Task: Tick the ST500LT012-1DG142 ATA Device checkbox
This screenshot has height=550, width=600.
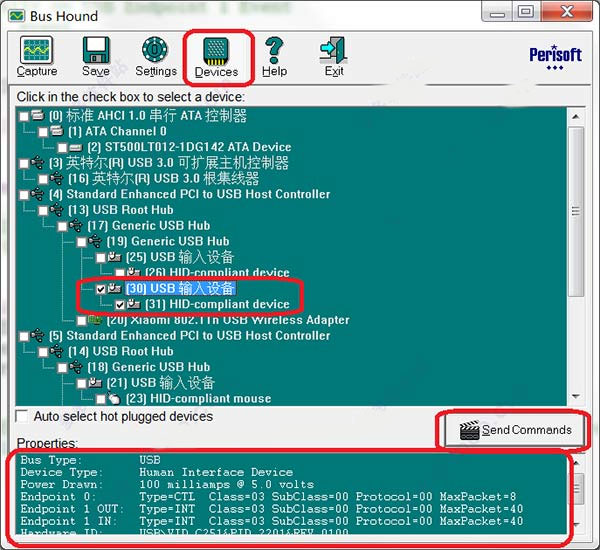Action: coord(63,147)
